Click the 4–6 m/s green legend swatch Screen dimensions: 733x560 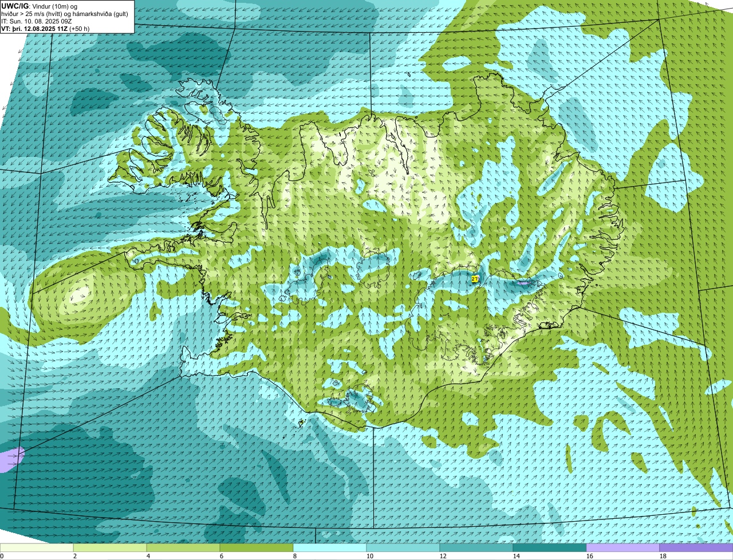(183, 547)
